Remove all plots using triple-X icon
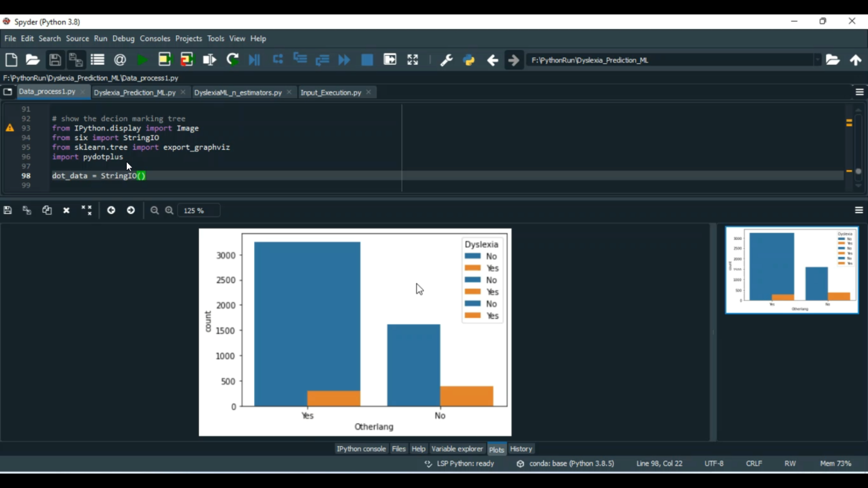The height and width of the screenshot is (488, 868). 86,210
